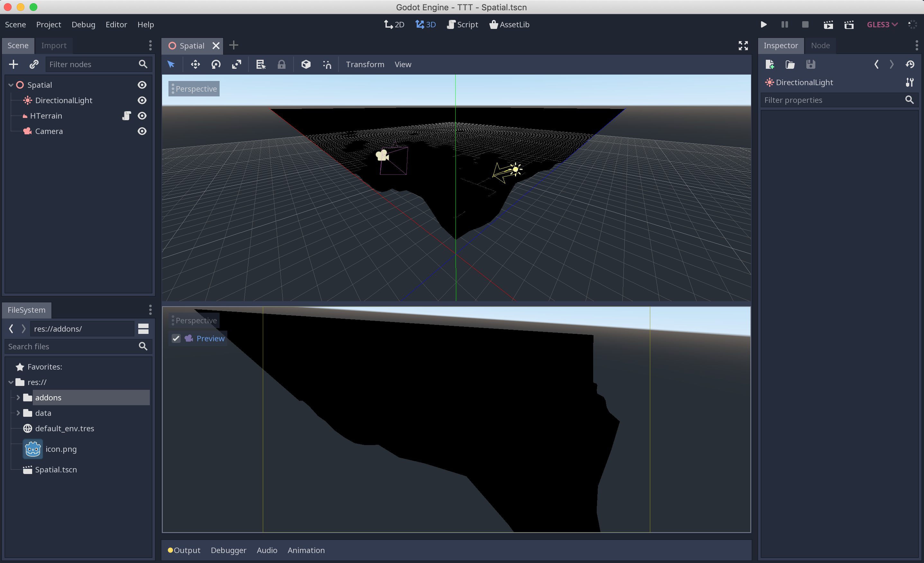Uncheck the Preview checkbox in the bottom viewport
The image size is (924, 563).
tap(176, 338)
